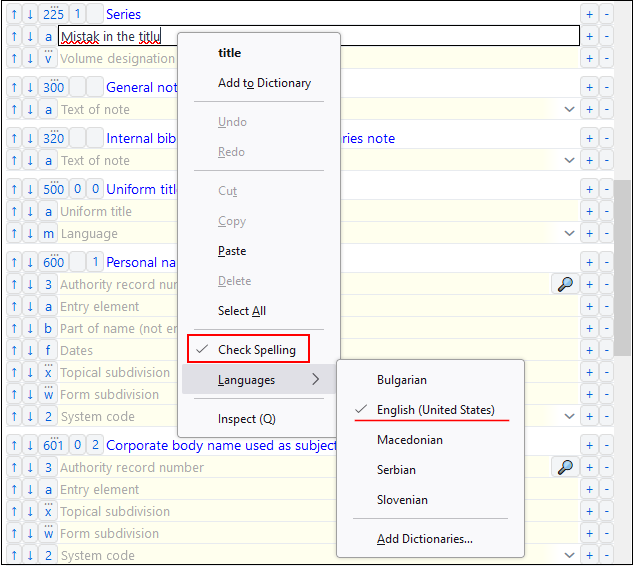The image size is (634, 566).
Task: Toggle Check Spelling in the context menu
Action: coord(257,350)
